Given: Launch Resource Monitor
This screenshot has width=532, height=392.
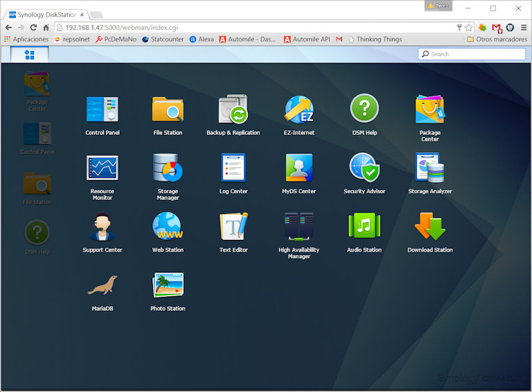Looking at the screenshot, I should pos(102,177).
